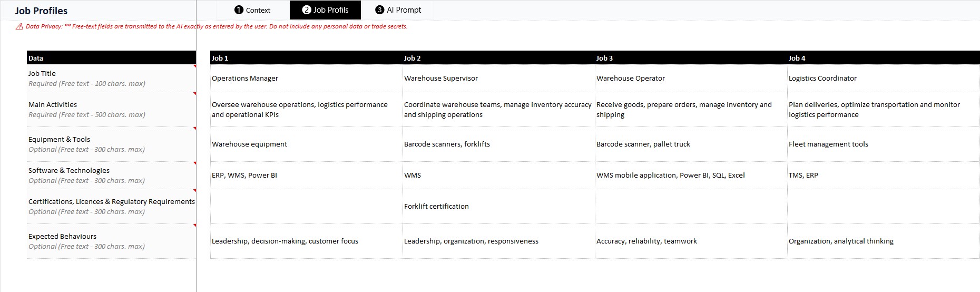This screenshot has width=980, height=292.
Task: Select the Job 4 title cell Logistics Coordinator
Action: pyautogui.click(x=884, y=78)
